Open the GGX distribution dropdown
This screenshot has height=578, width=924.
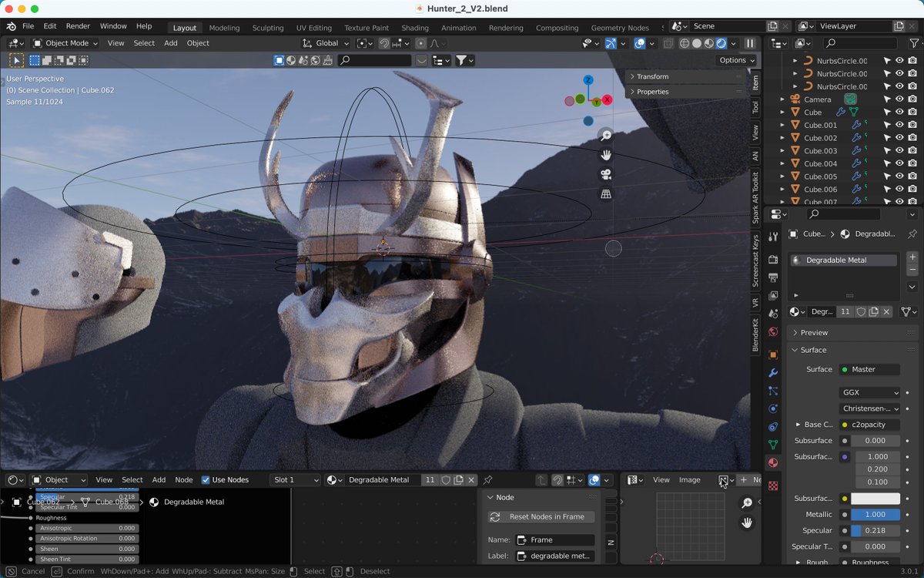869,392
